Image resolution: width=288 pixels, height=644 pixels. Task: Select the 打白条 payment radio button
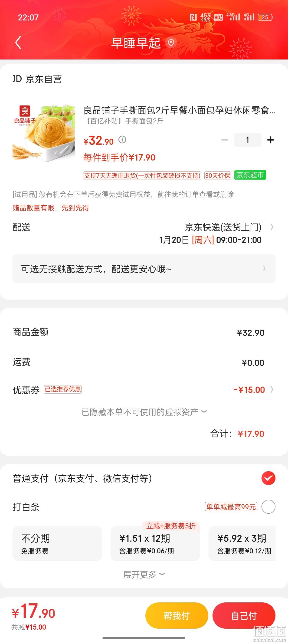pyautogui.click(x=268, y=507)
